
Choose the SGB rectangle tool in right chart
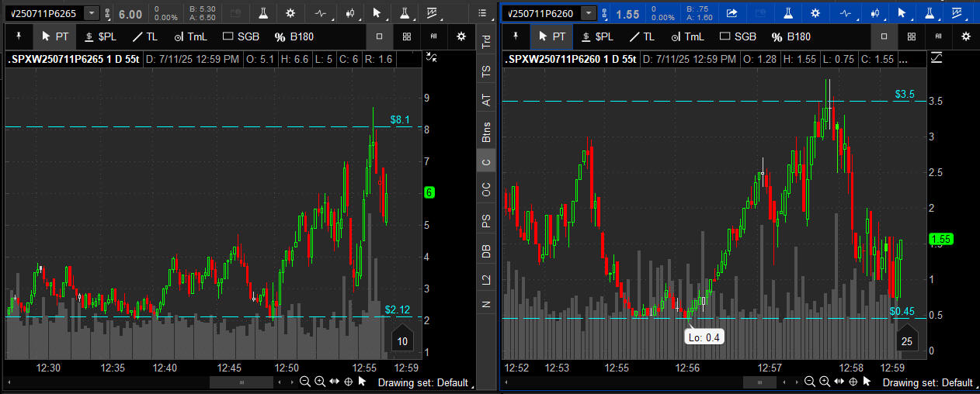click(x=737, y=36)
